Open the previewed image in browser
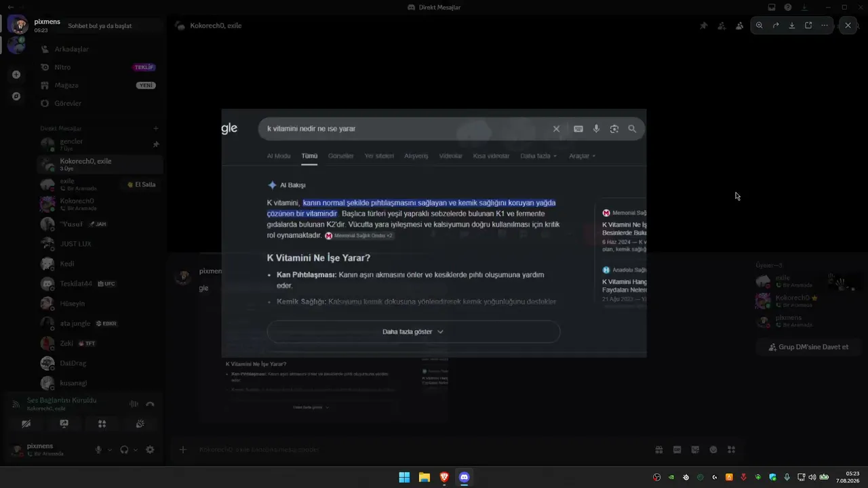The height and width of the screenshot is (488, 868). pos(808,25)
